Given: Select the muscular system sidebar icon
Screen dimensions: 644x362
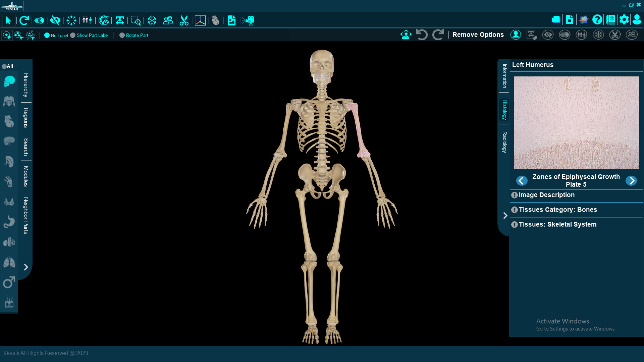Looking at the screenshot, I should pyautogui.click(x=9, y=101).
